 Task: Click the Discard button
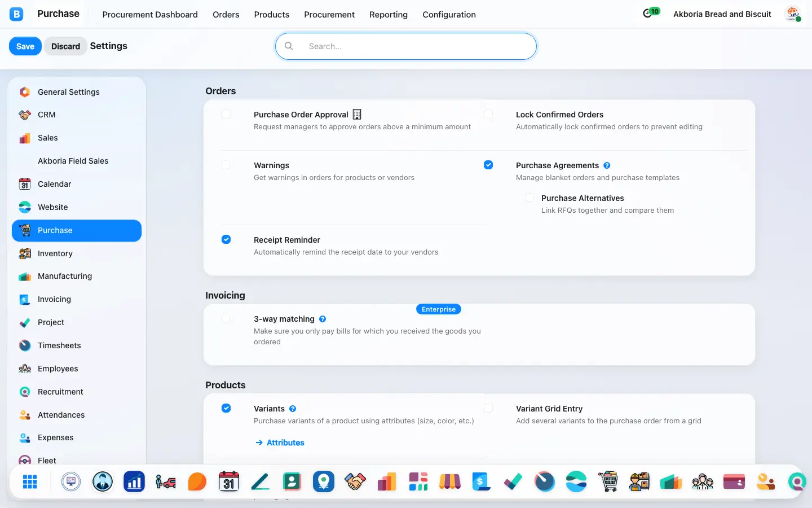(66, 46)
